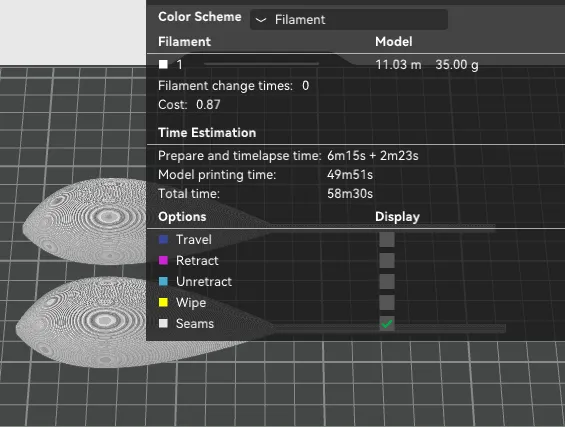
Task: Click the Model column header
Action: coord(393,41)
